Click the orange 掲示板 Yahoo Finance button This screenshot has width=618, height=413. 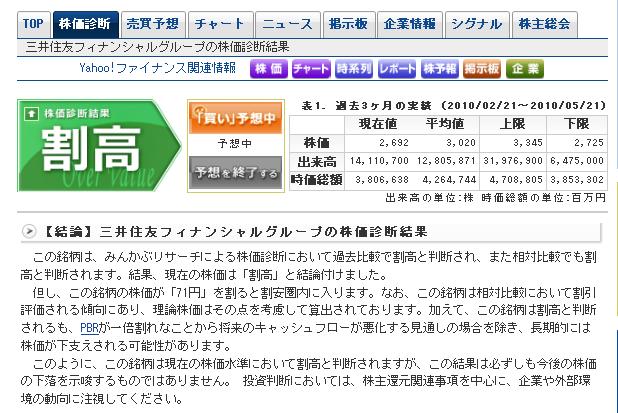[482, 69]
